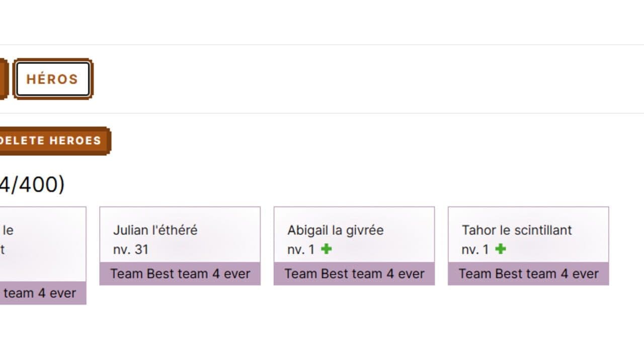The image size is (644, 362).
Task: Click the 'nv. 1' level on Tahor's card
Action: tap(475, 249)
